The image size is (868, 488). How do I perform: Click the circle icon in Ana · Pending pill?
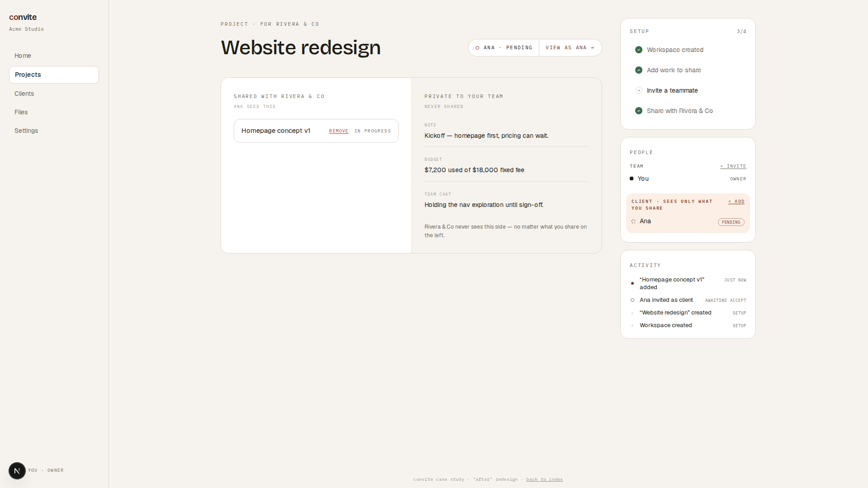[x=477, y=48]
